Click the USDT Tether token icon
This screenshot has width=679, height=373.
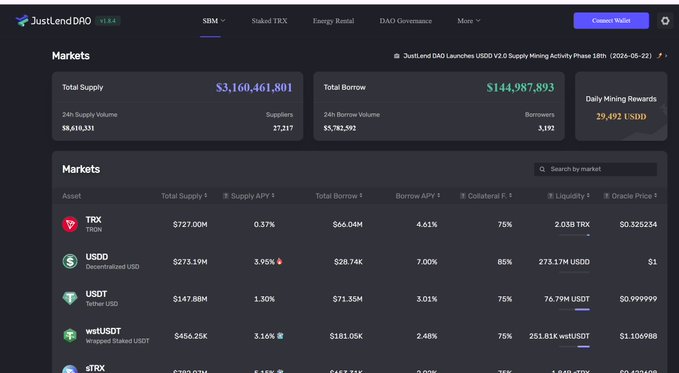[70, 298]
